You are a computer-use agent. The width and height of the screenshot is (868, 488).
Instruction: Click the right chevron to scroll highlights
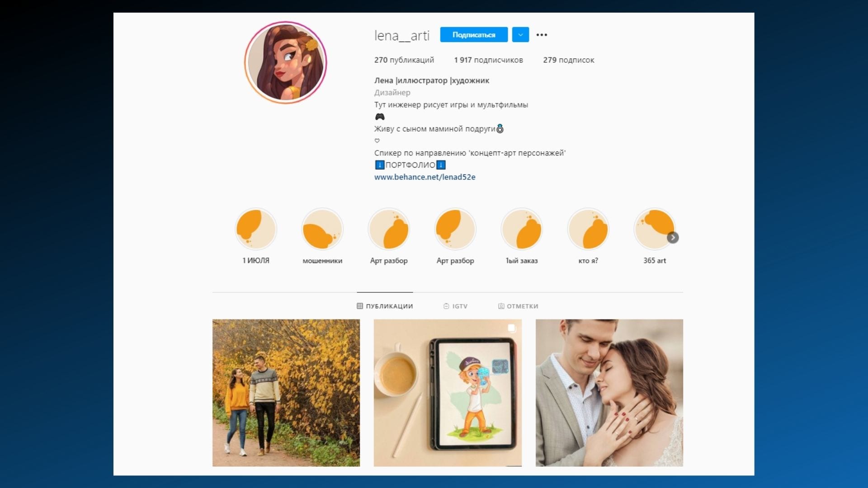(672, 237)
